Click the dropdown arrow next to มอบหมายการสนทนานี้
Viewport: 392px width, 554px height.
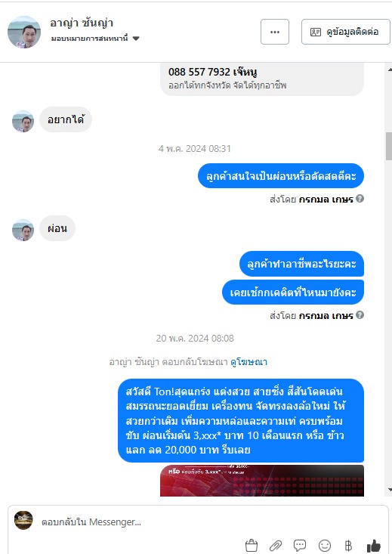click(136, 39)
